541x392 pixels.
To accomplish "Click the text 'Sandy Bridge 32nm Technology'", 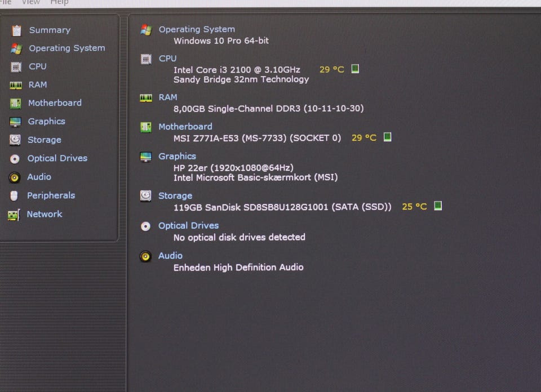I will tap(241, 79).
